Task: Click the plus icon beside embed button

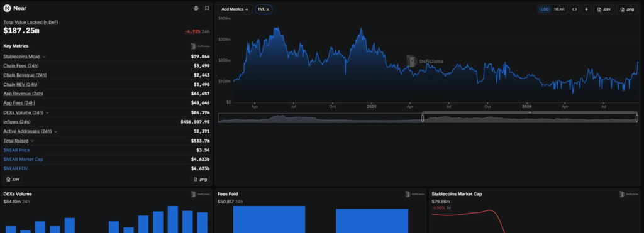Action: [586, 9]
